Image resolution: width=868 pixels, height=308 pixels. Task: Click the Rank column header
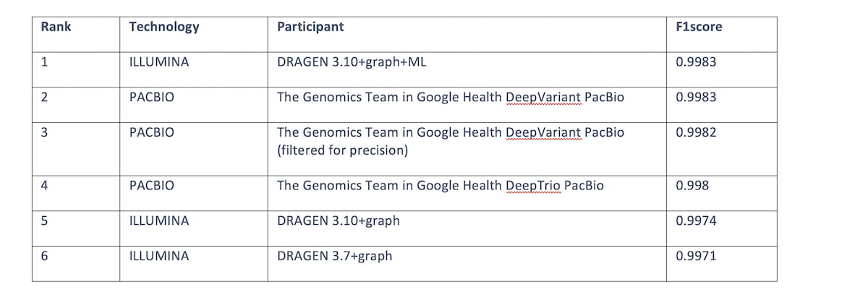pyautogui.click(x=55, y=27)
